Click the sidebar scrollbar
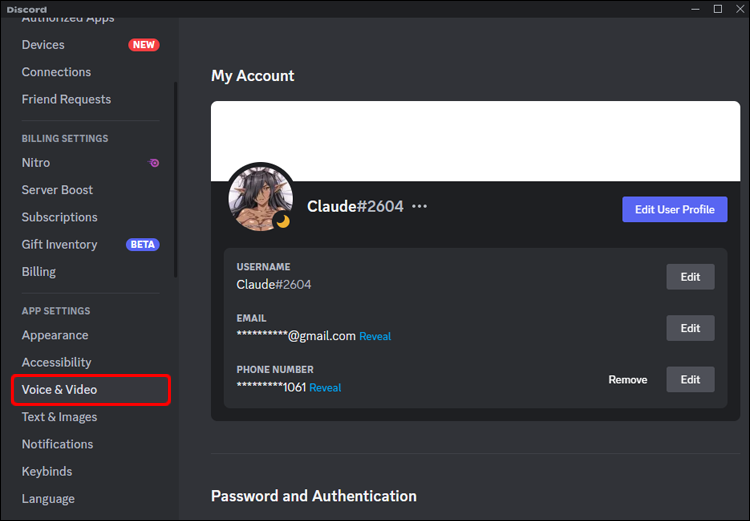 click(x=176, y=180)
